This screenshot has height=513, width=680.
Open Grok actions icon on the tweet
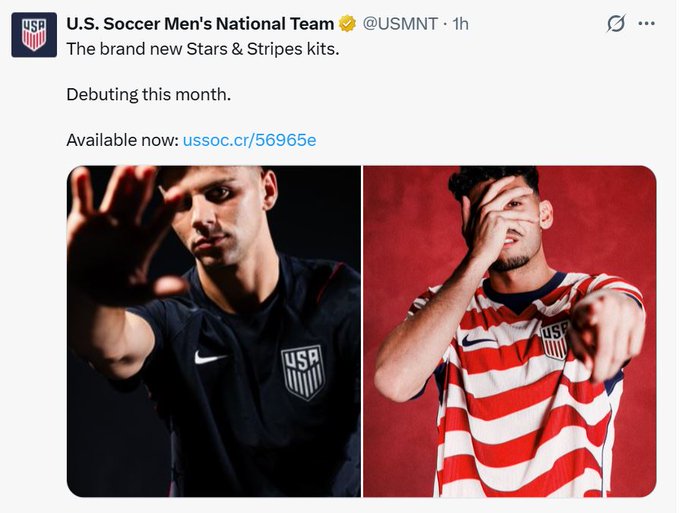(617, 23)
